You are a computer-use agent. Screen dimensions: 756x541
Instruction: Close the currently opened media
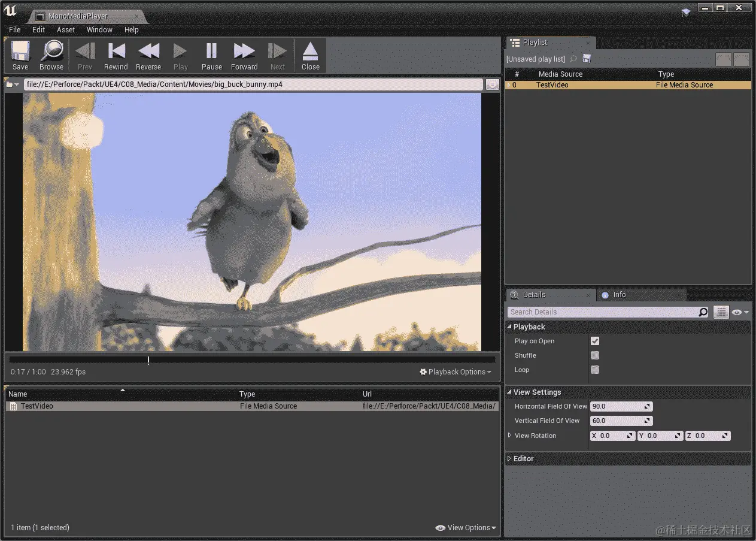(310, 56)
